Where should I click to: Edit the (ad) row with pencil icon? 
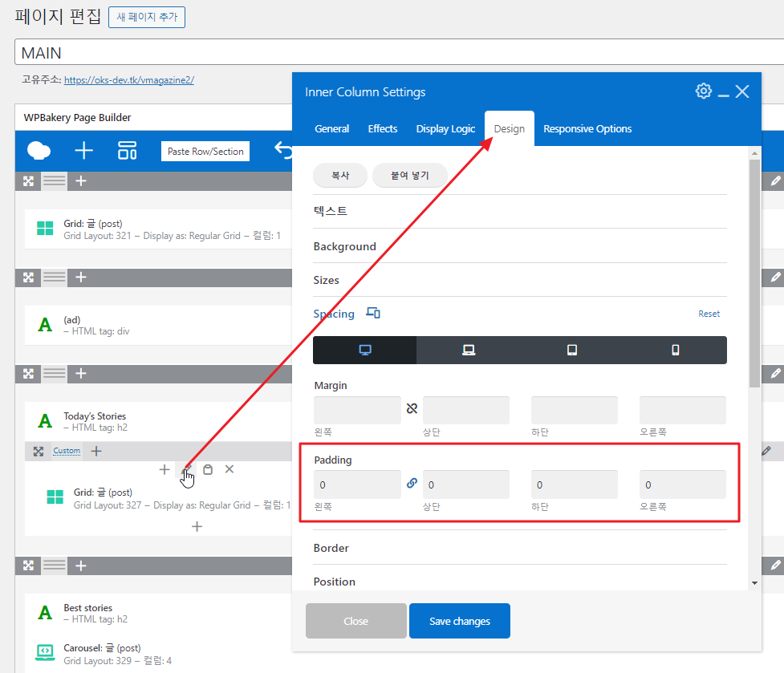pos(775,278)
